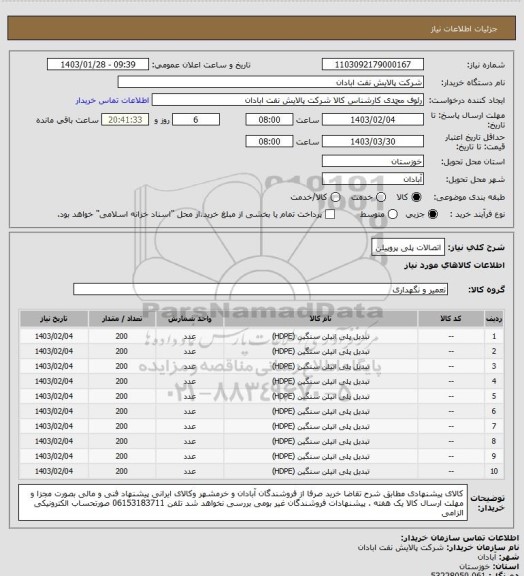Click the quantity 200 in row 1
The width and height of the screenshot is (524, 576).
coord(122,336)
